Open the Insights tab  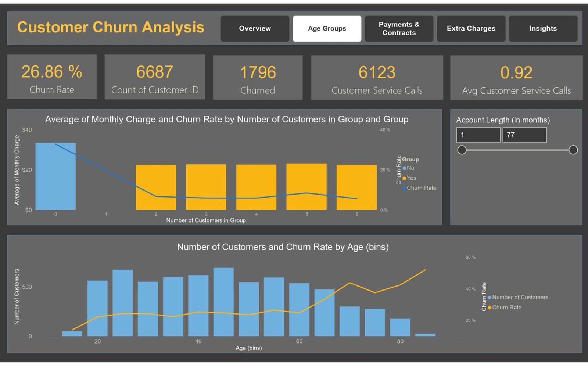click(543, 29)
